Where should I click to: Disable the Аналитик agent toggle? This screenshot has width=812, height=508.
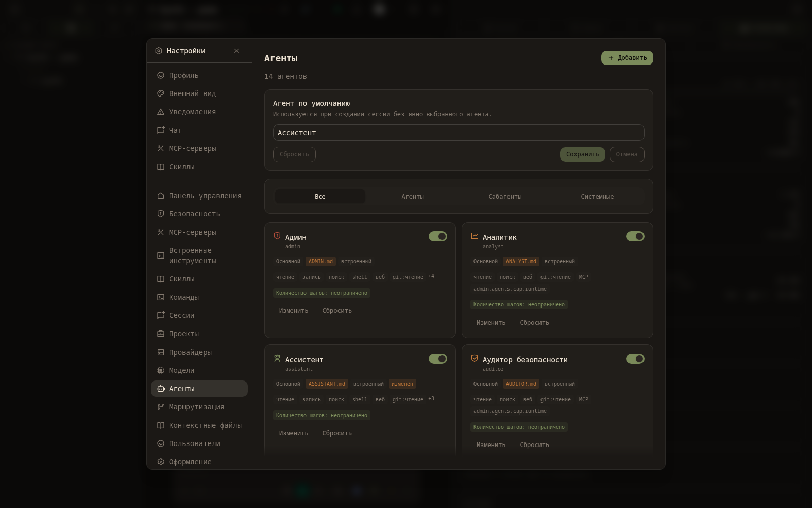(x=635, y=236)
